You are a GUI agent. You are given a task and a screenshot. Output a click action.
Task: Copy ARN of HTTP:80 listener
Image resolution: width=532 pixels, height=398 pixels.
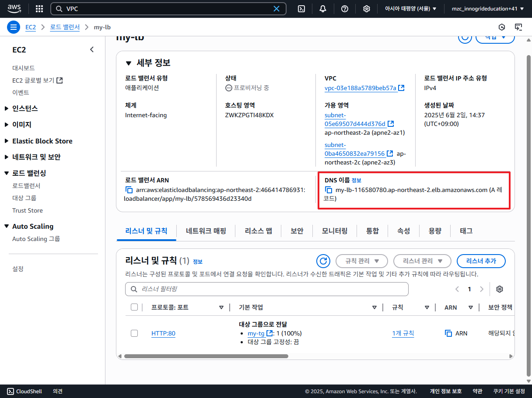click(x=448, y=333)
